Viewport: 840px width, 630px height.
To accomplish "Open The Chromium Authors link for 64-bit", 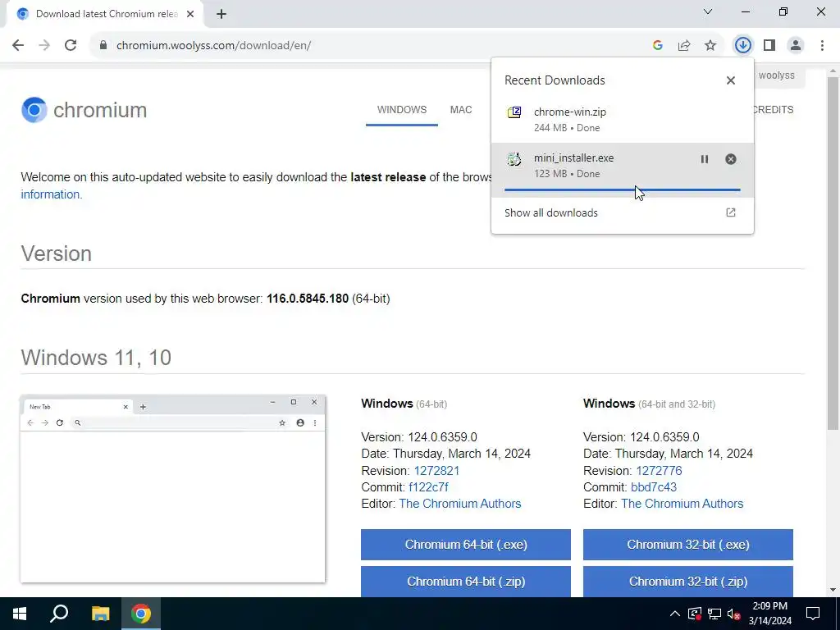I will point(460,504).
